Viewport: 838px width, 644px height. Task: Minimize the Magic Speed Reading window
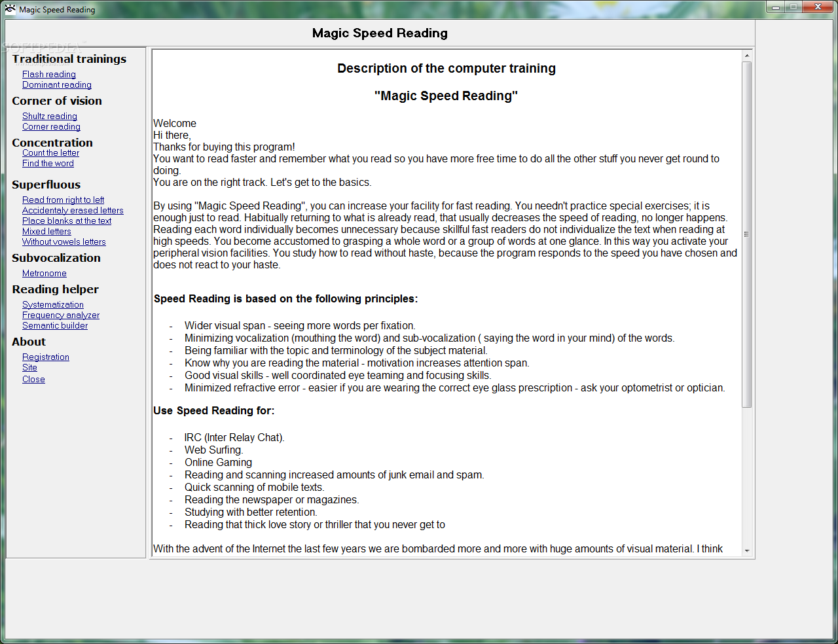(776, 7)
